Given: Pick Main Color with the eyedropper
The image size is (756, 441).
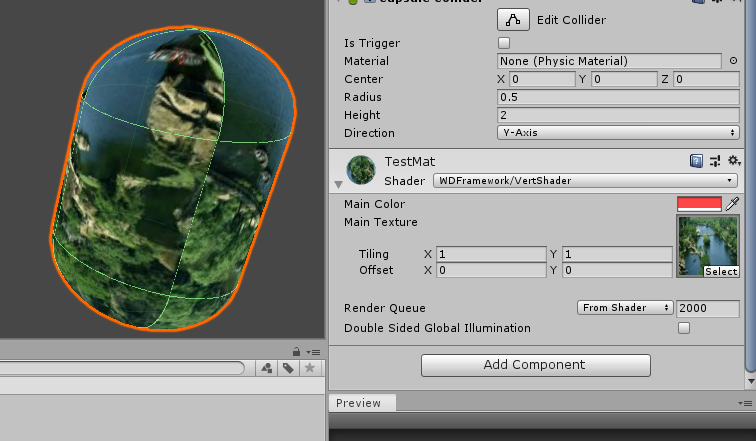Looking at the screenshot, I should pyautogui.click(x=732, y=204).
